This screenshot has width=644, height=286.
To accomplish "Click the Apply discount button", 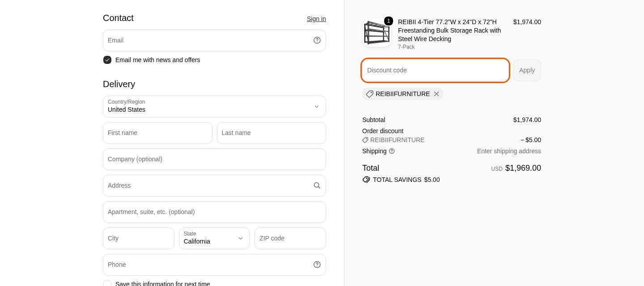I will click(x=527, y=70).
